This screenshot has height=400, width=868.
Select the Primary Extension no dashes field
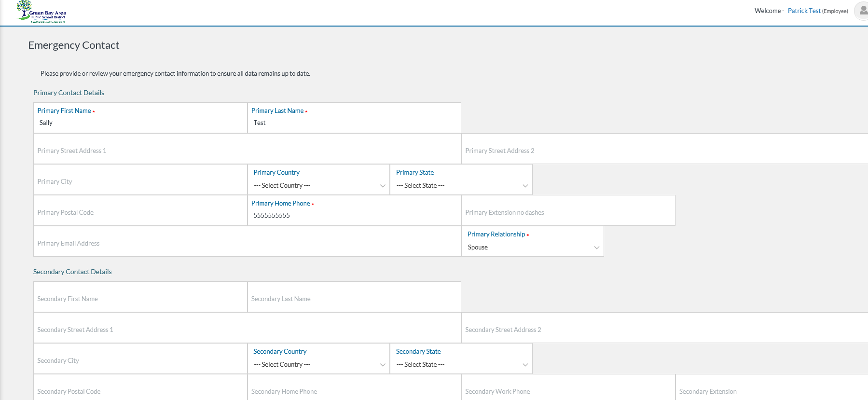[568, 212]
